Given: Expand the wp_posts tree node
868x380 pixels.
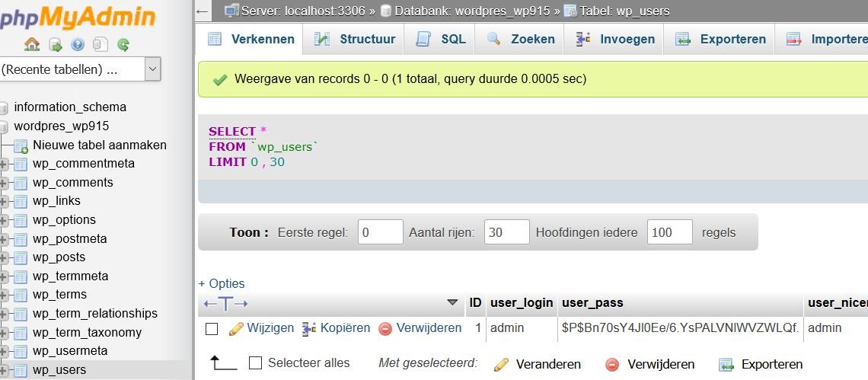Looking at the screenshot, I should [x=4, y=257].
